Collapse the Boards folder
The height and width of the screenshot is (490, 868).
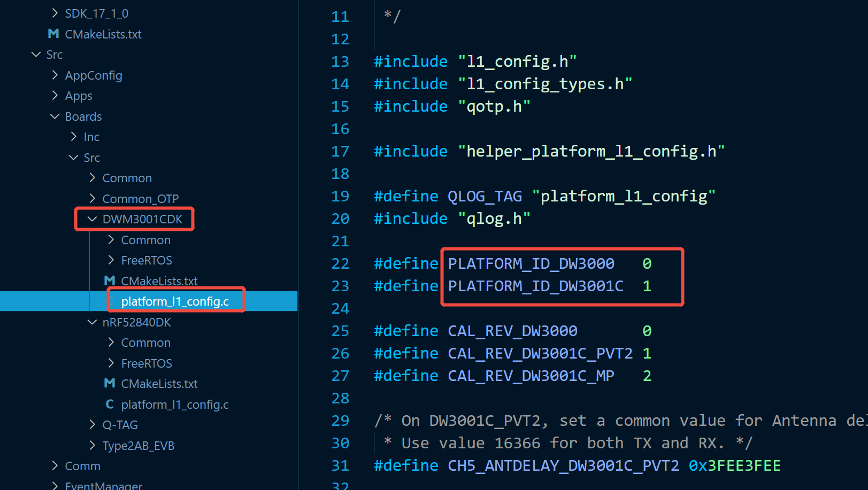55,116
